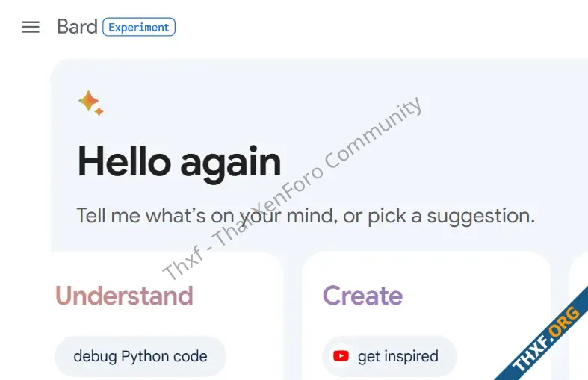Click the Create category heading
The width and height of the screenshot is (588, 380).
[362, 296]
